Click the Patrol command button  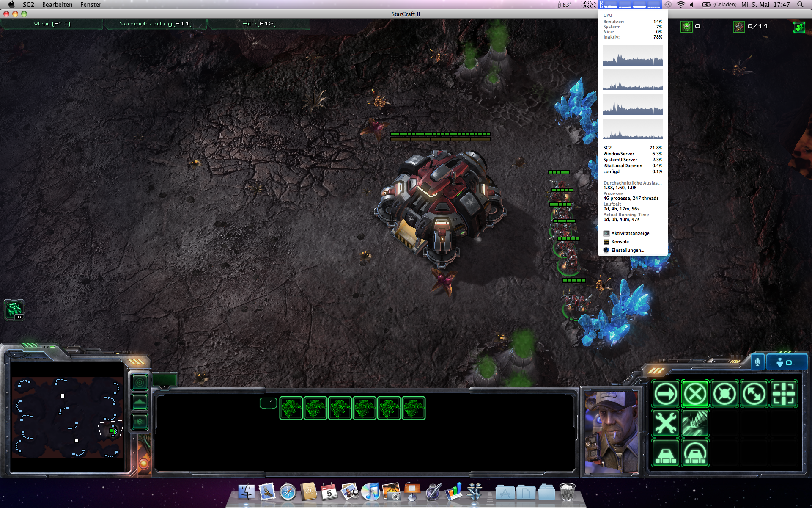point(754,394)
